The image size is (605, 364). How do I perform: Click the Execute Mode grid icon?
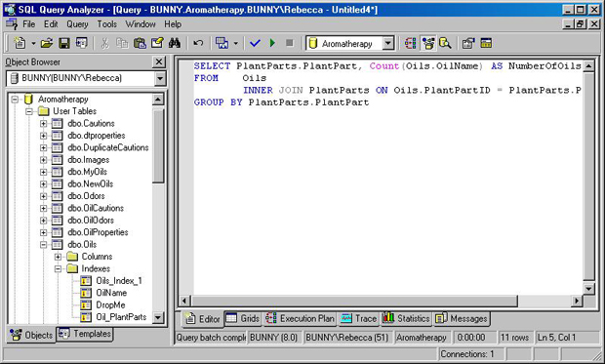[x=222, y=43]
